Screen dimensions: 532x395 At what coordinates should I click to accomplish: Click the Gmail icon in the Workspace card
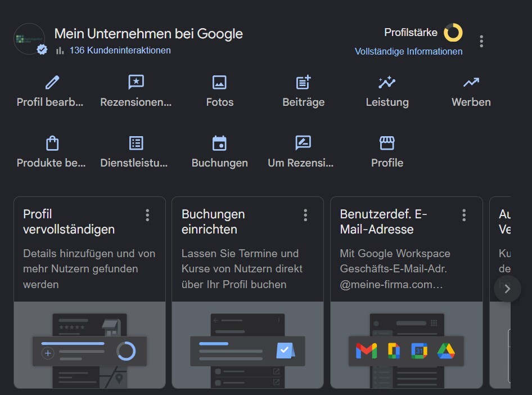coord(367,351)
